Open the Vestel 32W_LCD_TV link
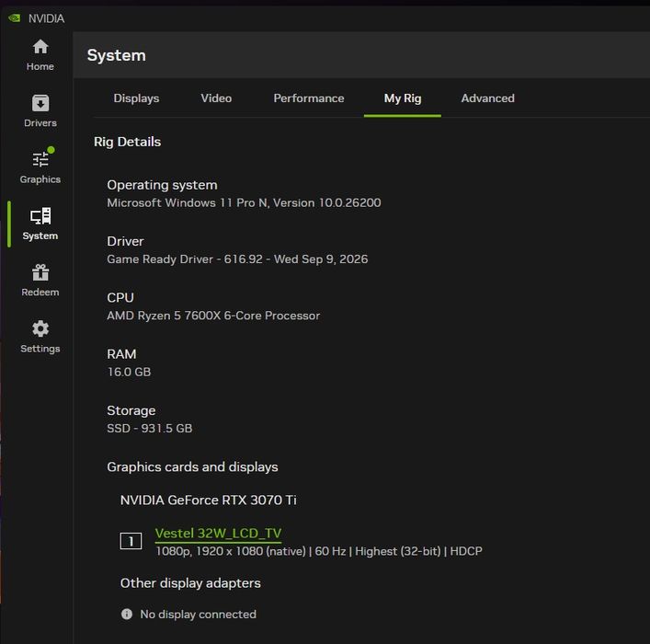Viewport: 650px width, 644px height. [x=219, y=534]
